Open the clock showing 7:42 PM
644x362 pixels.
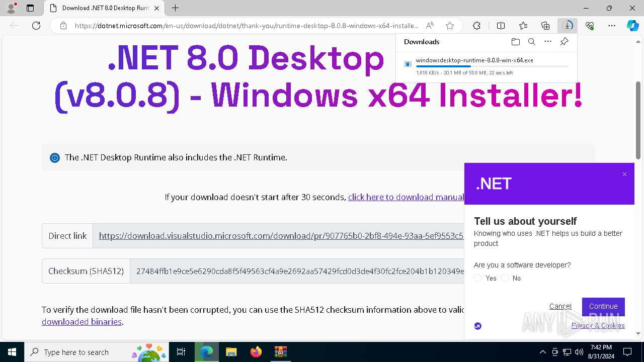(602, 352)
